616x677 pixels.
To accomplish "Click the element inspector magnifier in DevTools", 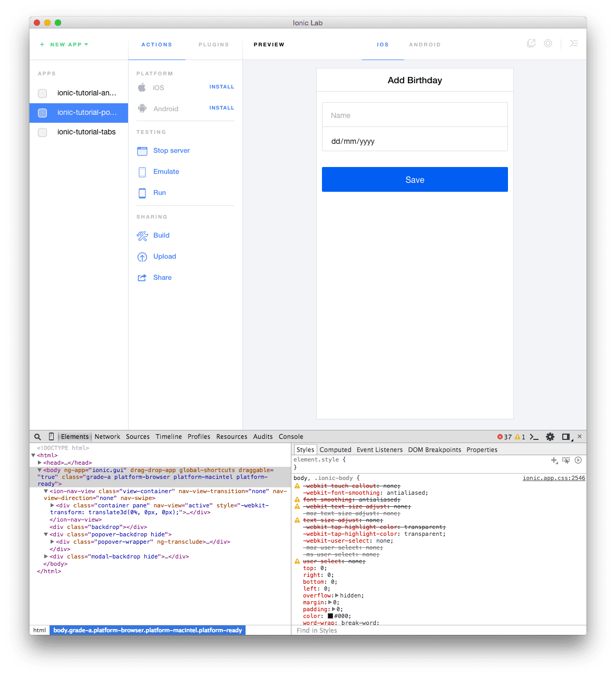I will 37,437.
